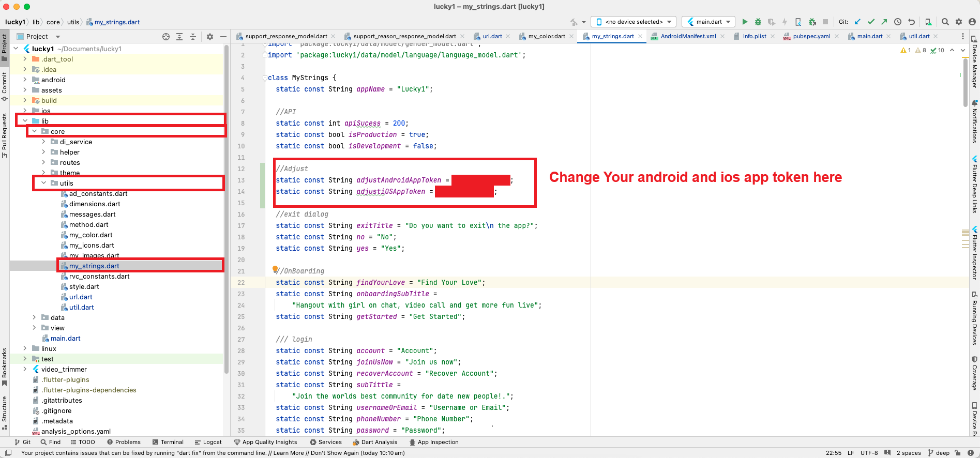Viewport: 980px width, 458px height.
Task: Toggle the Terminal tool window
Action: 168,442
